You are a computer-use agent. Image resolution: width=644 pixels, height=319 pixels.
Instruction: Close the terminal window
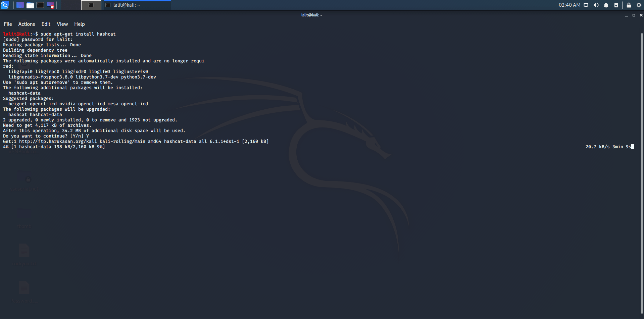coord(641,15)
